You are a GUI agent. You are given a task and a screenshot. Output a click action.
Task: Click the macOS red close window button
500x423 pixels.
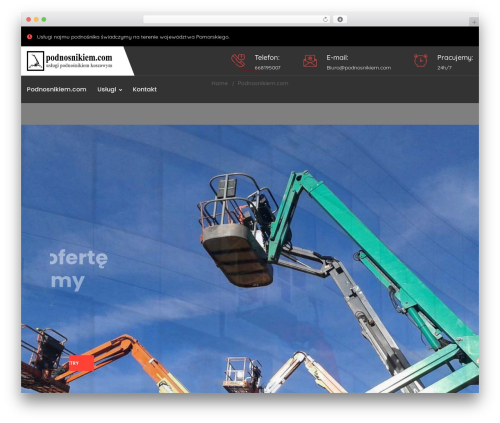tap(29, 19)
